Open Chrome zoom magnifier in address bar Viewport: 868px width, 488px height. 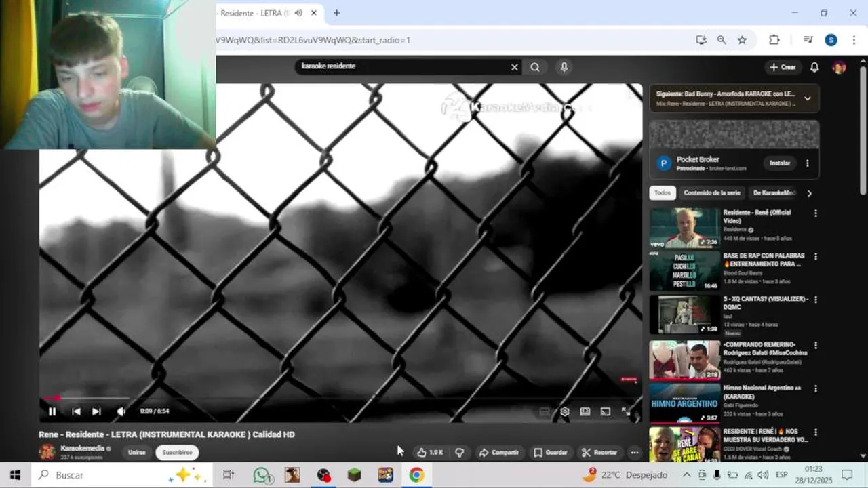coord(722,40)
